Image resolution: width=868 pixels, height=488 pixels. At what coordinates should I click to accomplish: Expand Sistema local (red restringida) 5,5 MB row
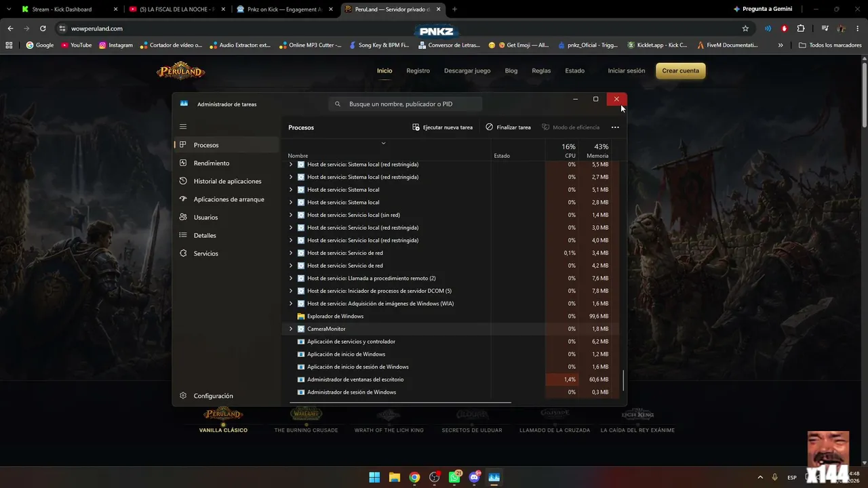tap(291, 165)
